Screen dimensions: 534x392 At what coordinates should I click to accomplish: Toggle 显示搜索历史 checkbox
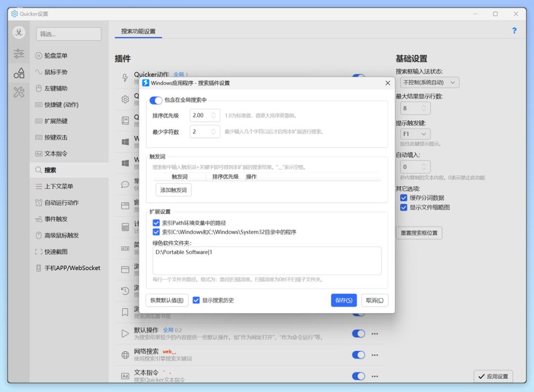pyautogui.click(x=196, y=300)
